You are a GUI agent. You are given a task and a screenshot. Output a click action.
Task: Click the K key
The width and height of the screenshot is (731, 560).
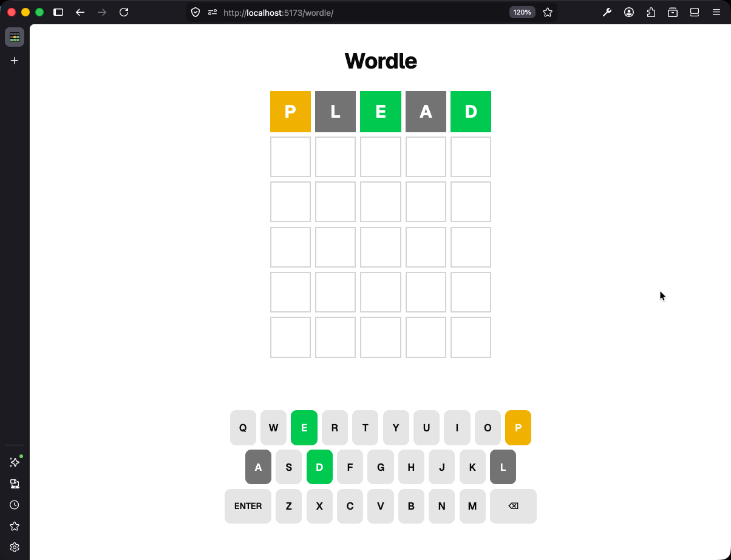472,467
